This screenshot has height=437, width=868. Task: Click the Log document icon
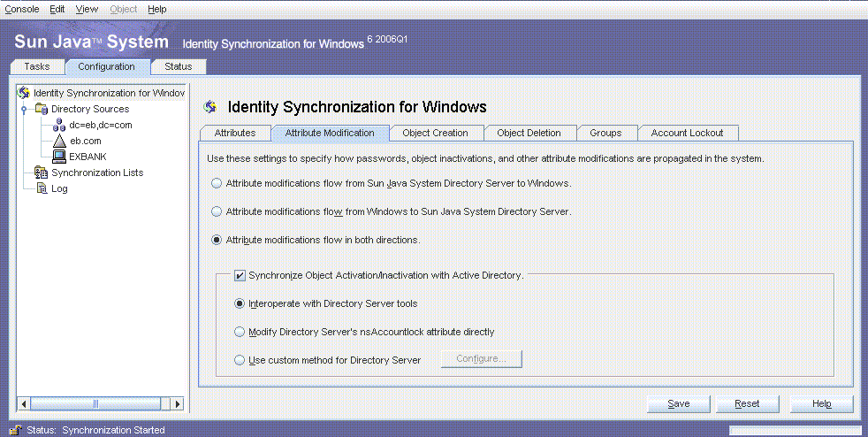pos(42,188)
